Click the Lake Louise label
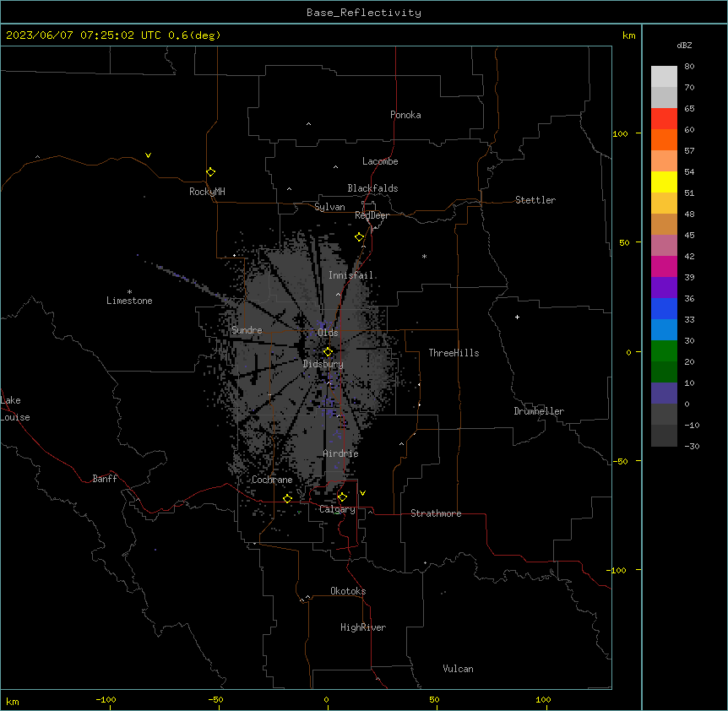The height and width of the screenshot is (711, 728). point(15,409)
